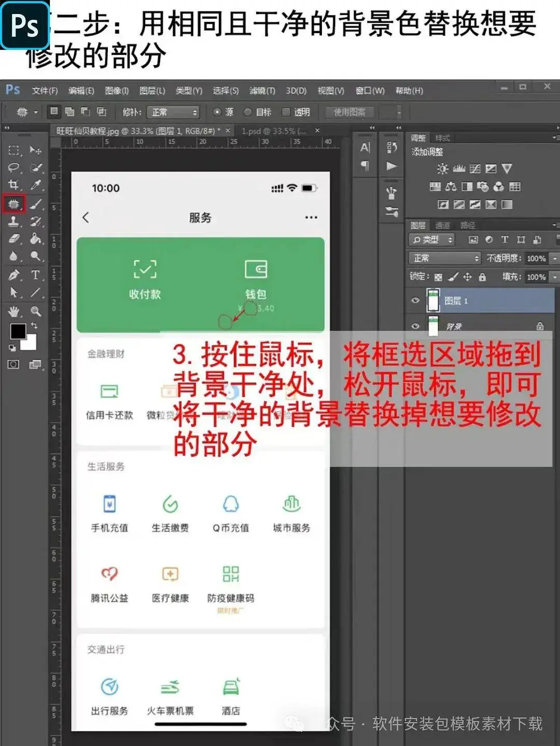Open the layer blend mode 正常 dropdown

point(445,258)
